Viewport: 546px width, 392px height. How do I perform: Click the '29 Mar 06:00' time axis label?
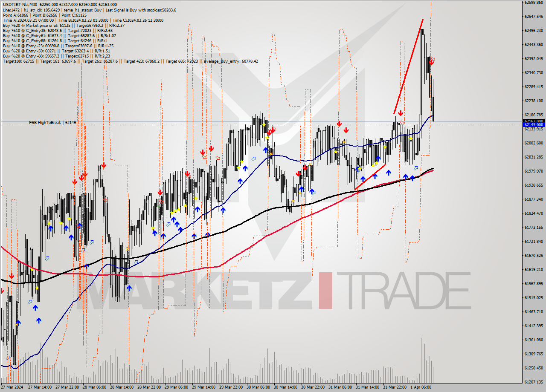[x=177, y=387]
